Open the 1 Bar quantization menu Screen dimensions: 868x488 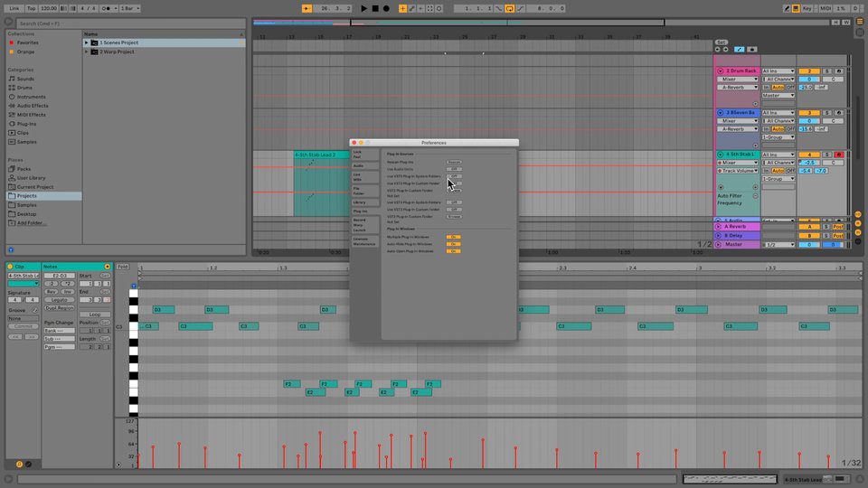130,8
